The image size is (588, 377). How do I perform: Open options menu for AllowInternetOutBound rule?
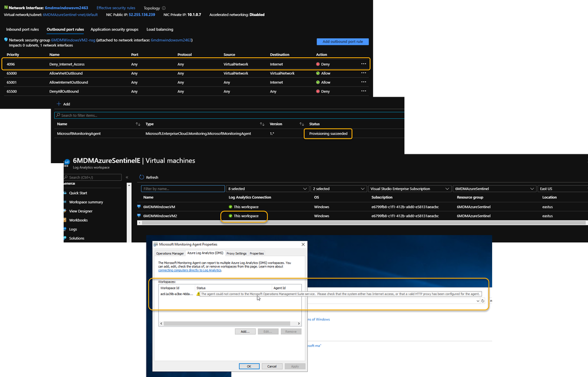pyautogui.click(x=363, y=82)
